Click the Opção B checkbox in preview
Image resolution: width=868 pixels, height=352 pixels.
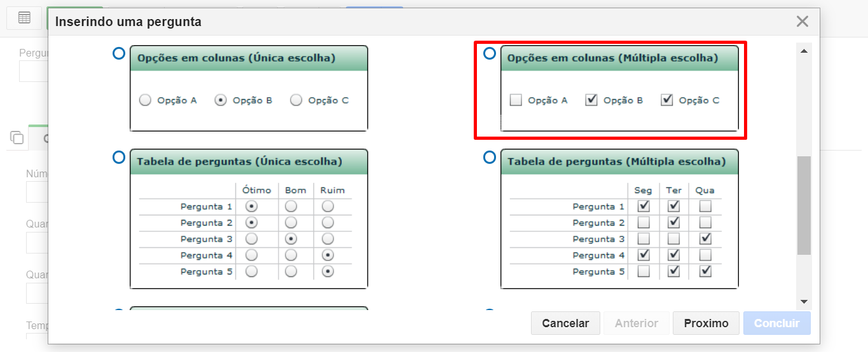pos(591,100)
